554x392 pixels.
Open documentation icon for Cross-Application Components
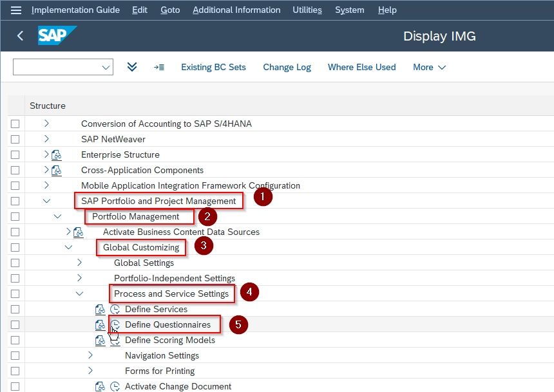(x=57, y=171)
